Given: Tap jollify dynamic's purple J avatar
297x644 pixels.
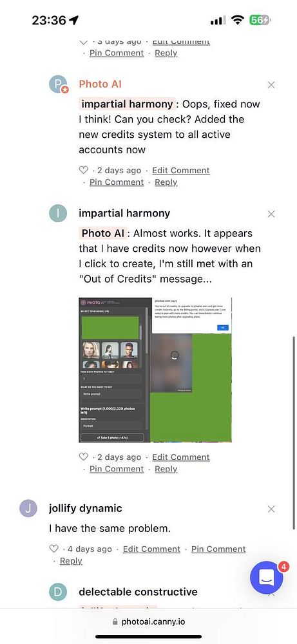Looking at the screenshot, I should (28, 509).
